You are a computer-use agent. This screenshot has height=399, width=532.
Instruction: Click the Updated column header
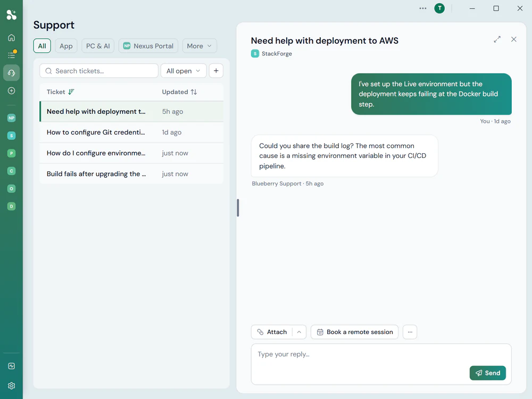174,92
